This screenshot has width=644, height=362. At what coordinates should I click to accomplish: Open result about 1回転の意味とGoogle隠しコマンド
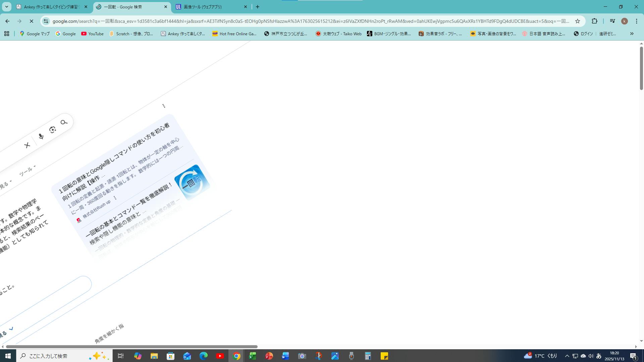pyautogui.click(x=114, y=158)
